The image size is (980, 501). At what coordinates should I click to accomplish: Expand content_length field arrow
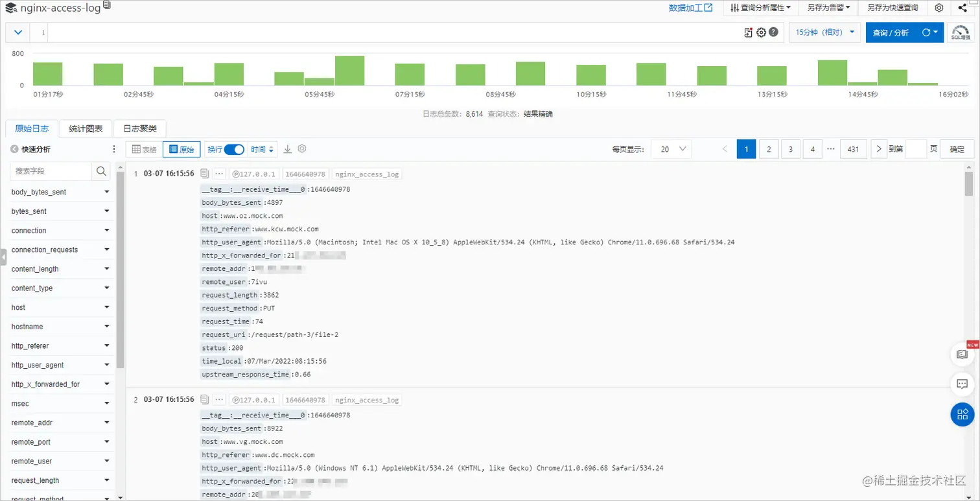107,269
